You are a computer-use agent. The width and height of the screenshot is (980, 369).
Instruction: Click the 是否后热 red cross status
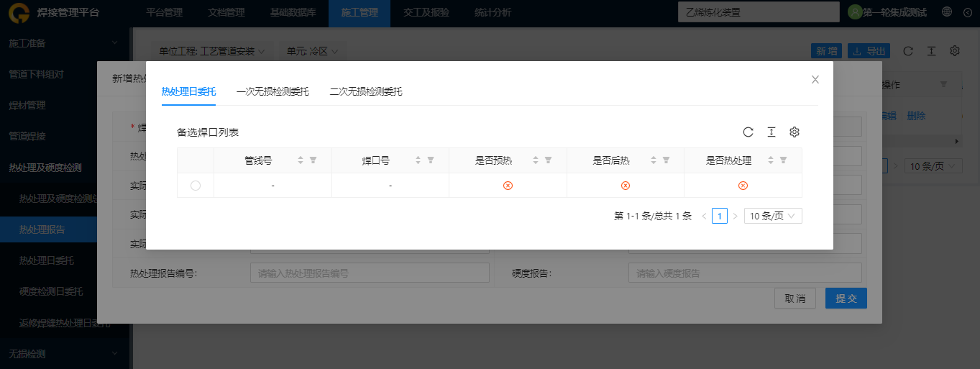626,186
